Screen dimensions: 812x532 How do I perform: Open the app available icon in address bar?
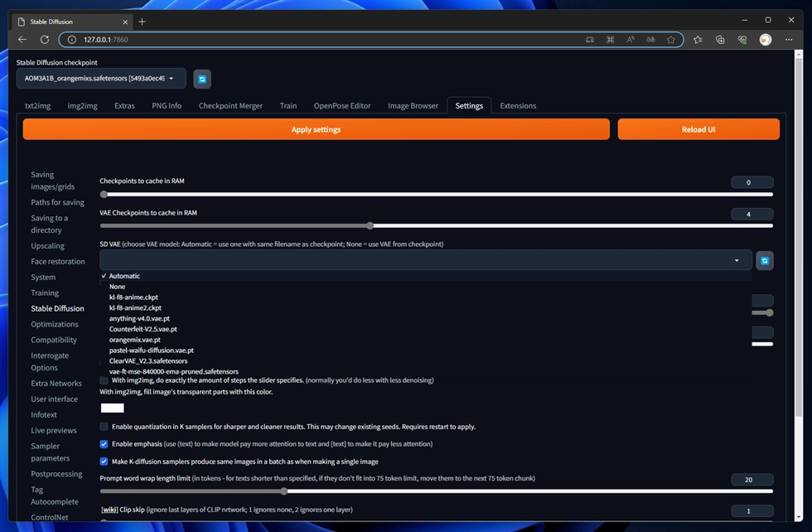(x=589, y=40)
